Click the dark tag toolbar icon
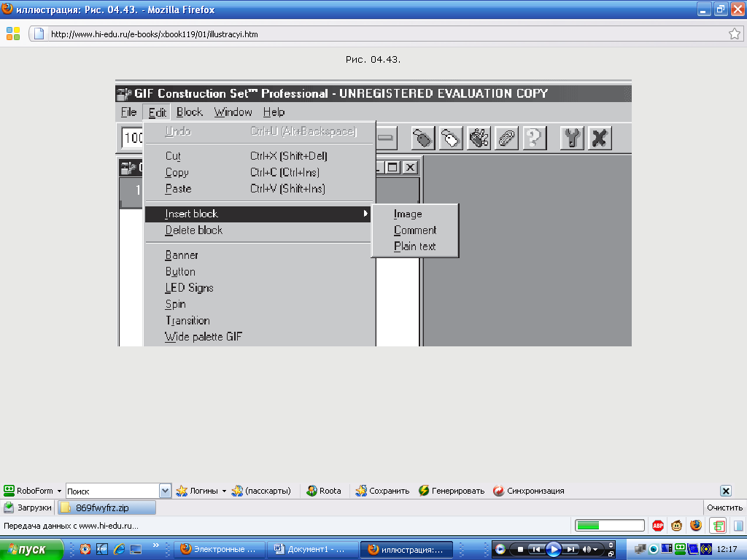Viewport: 747px width, 560px height. point(422,138)
